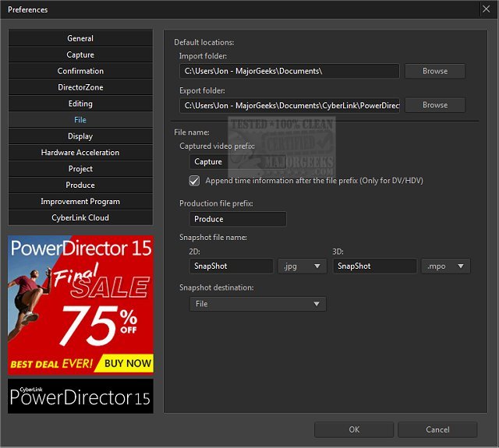
Task: Open Display preferences
Action: (x=80, y=136)
